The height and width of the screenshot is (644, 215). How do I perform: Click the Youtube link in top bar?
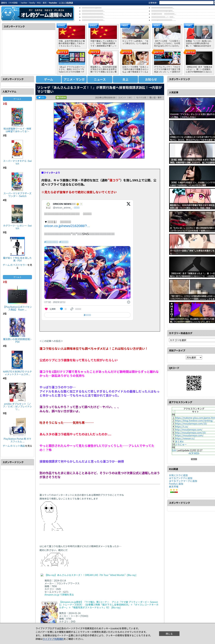coord(53,3)
